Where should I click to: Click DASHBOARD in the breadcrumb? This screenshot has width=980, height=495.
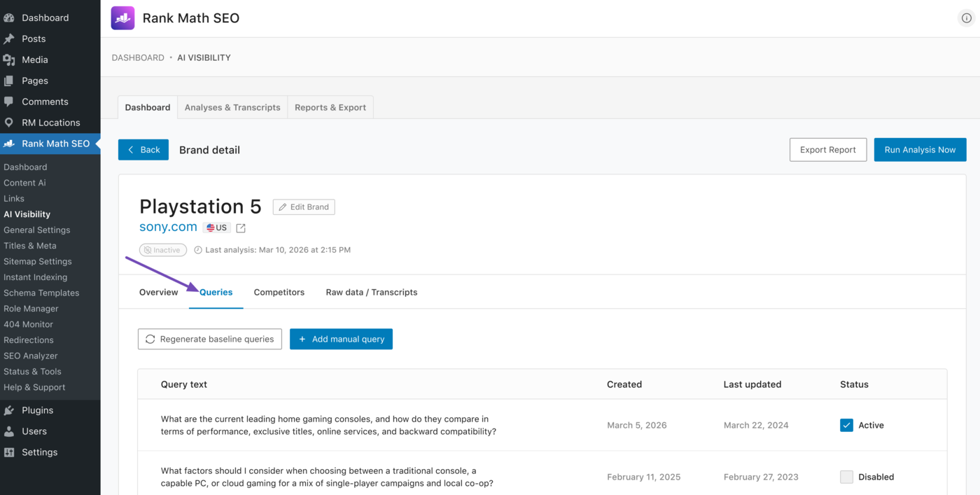pyautogui.click(x=138, y=57)
